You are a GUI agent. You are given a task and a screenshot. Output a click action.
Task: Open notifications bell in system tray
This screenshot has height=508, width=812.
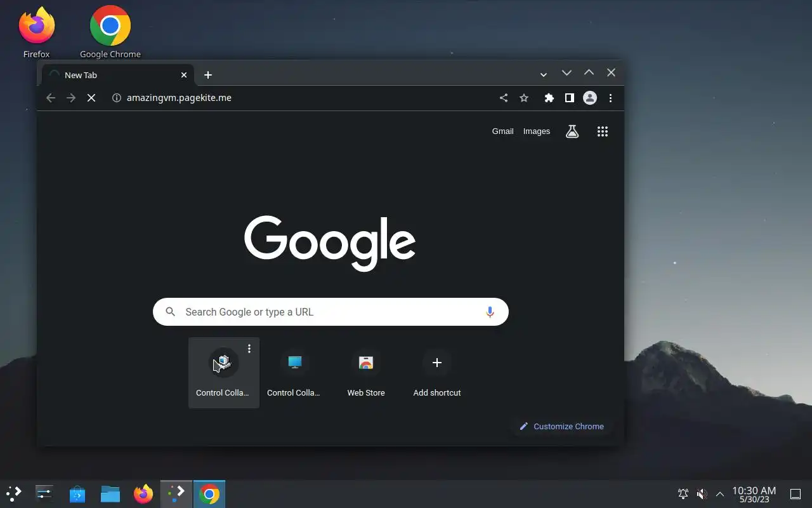tap(683, 493)
